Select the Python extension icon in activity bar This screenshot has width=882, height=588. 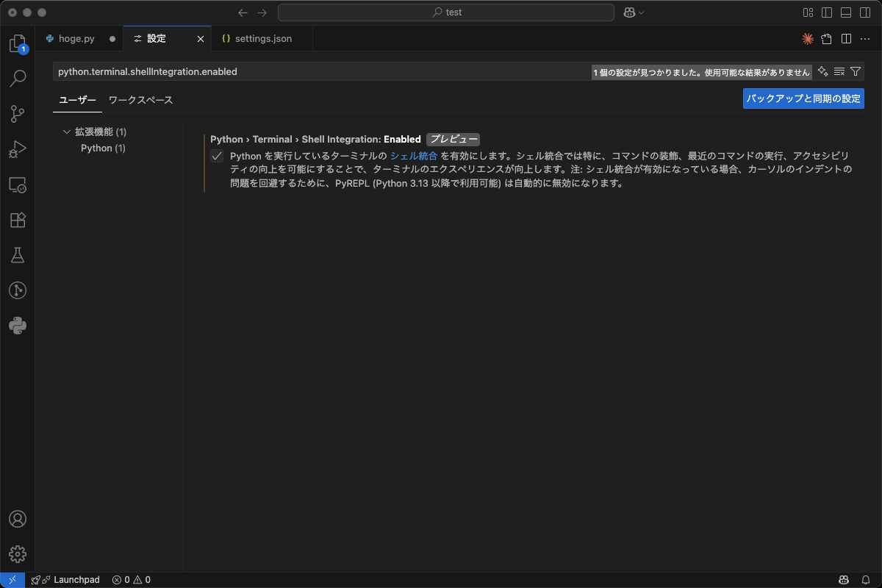tap(17, 326)
